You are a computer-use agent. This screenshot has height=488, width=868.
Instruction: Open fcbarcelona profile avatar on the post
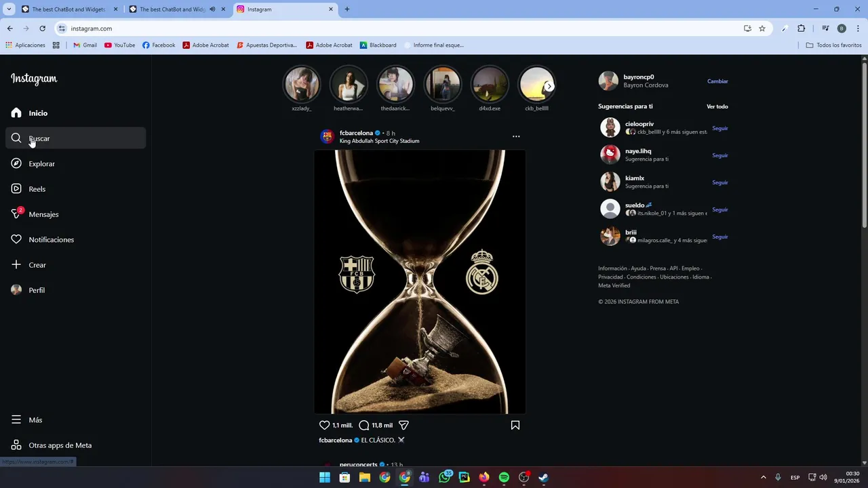pyautogui.click(x=328, y=136)
